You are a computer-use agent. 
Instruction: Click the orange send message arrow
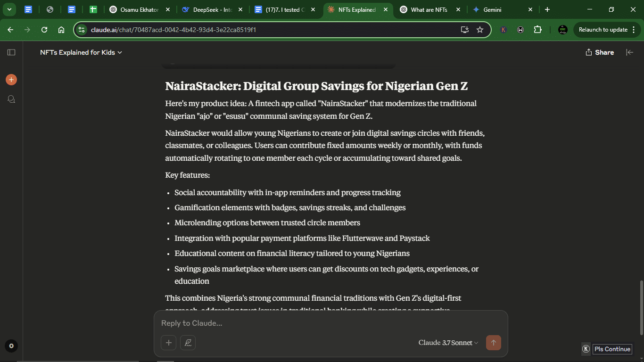point(494,343)
